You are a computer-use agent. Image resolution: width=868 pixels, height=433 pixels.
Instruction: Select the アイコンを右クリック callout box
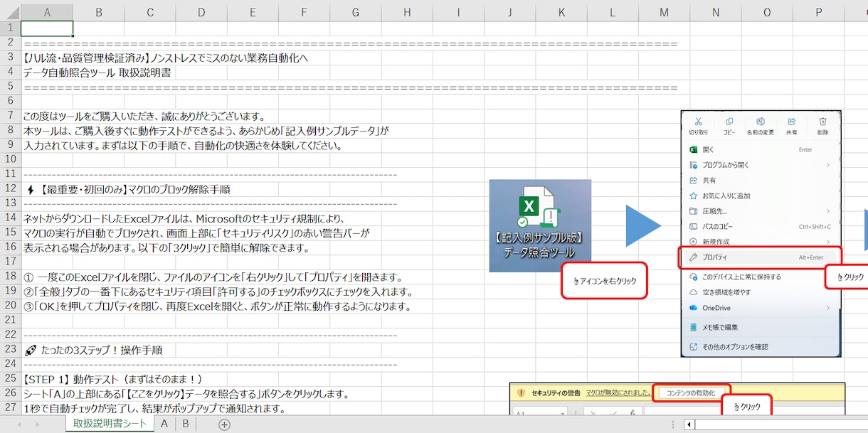point(604,281)
